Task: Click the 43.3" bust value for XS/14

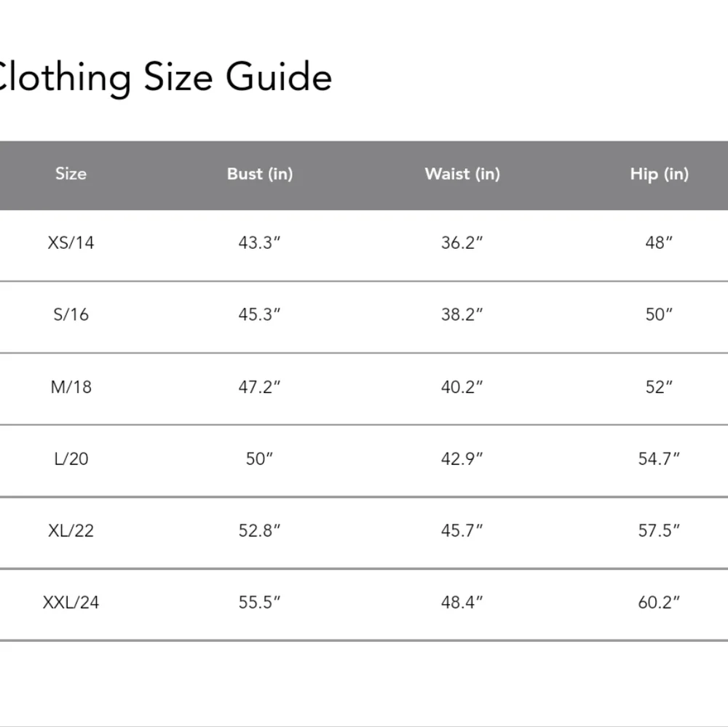Action: pos(259,243)
